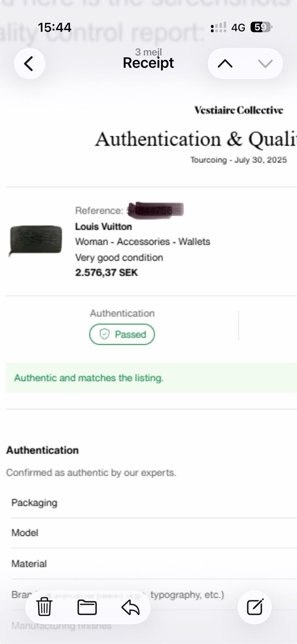Screen dimensions: 297x644
Task: Tap the Receipt email title
Action: [x=148, y=63]
